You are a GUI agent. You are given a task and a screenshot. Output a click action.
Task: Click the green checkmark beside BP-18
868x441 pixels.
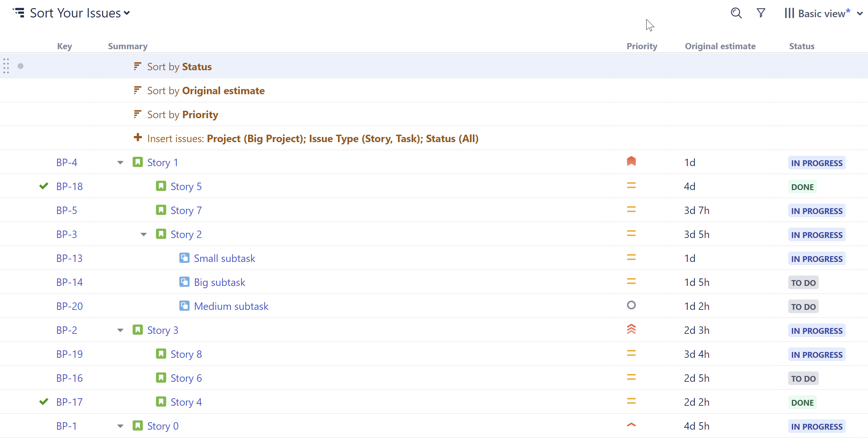[x=43, y=186]
